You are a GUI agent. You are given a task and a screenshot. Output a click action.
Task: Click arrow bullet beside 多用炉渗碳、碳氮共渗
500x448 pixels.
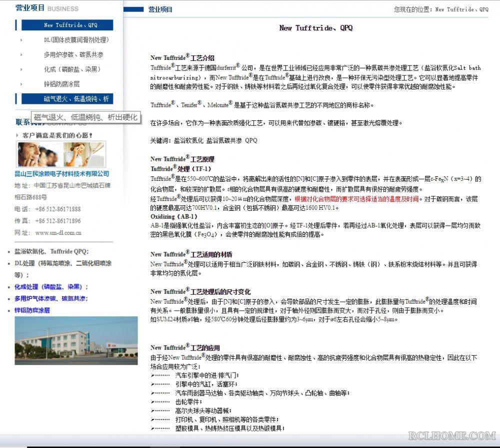(21, 55)
